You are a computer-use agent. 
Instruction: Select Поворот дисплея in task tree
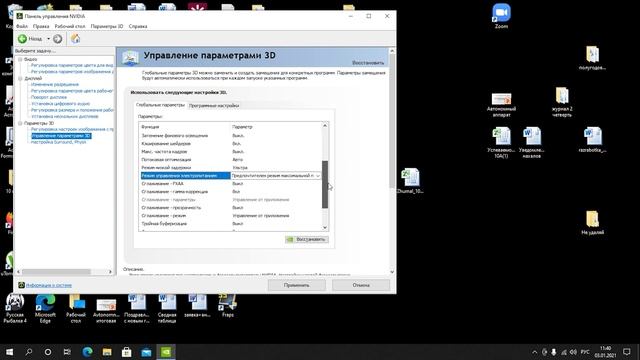point(49,97)
